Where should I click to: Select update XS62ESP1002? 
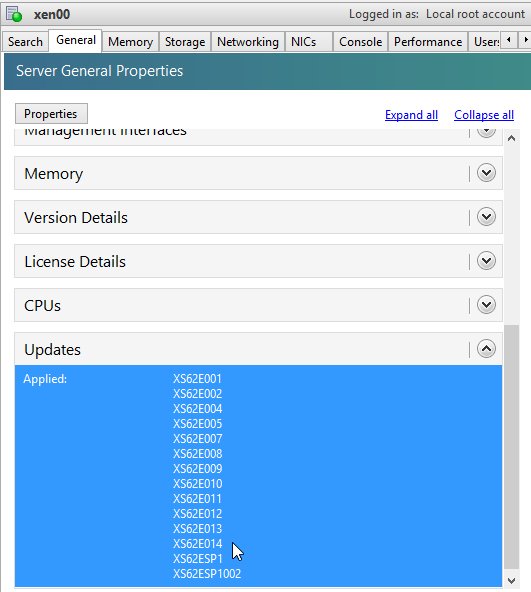click(x=207, y=574)
